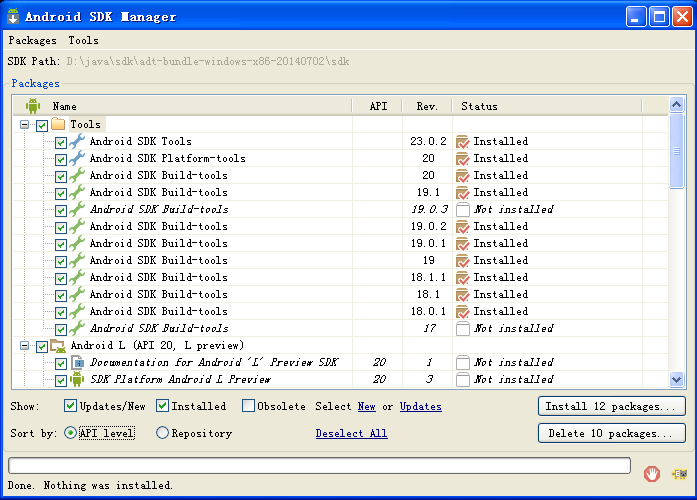This screenshot has width=697, height=500.
Task: Click the installed status icon of Android SDK Tools
Action: point(463,142)
